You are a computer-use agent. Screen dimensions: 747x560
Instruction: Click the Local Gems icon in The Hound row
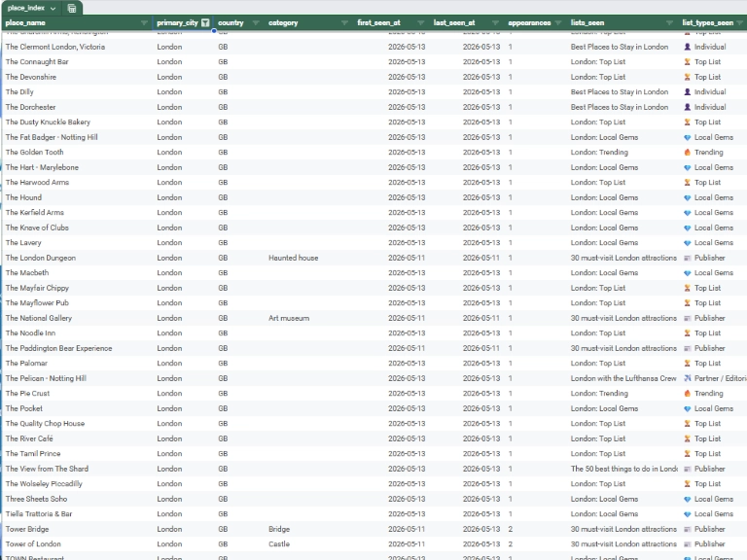[687, 197]
